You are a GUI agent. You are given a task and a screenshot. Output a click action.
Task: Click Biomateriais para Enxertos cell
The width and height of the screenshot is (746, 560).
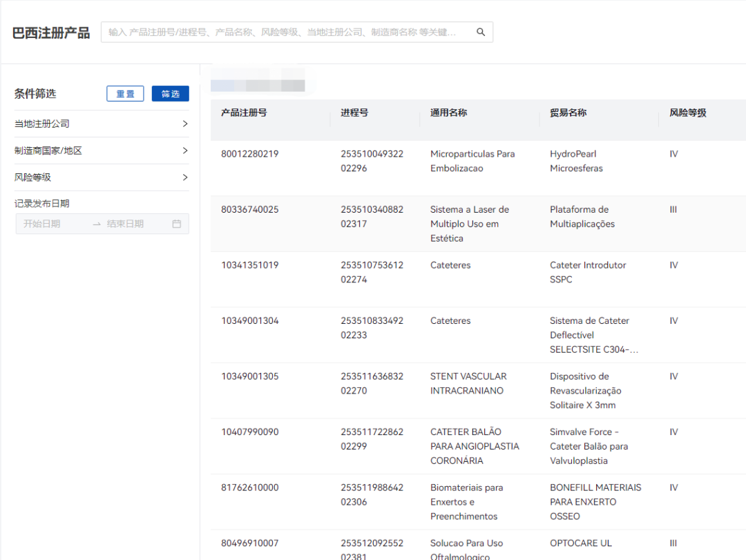467,503
